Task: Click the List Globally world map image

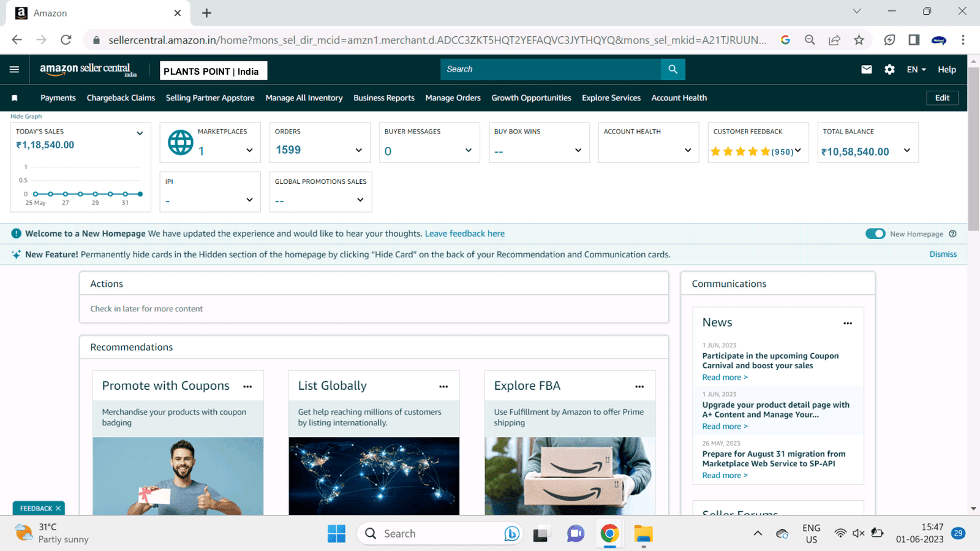Action: (x=374, y=476)
